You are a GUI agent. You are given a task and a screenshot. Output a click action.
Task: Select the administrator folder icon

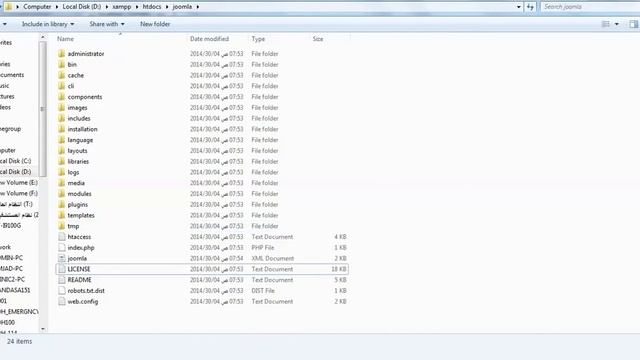tap(62, 54)
